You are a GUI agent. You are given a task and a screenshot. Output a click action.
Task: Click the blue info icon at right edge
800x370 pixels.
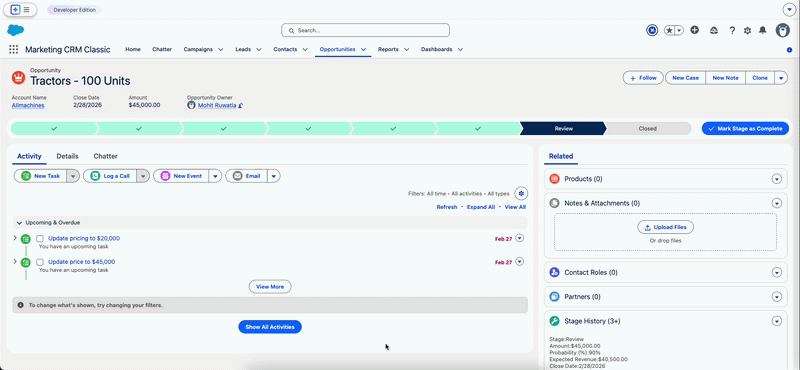[x=789, y=50]
